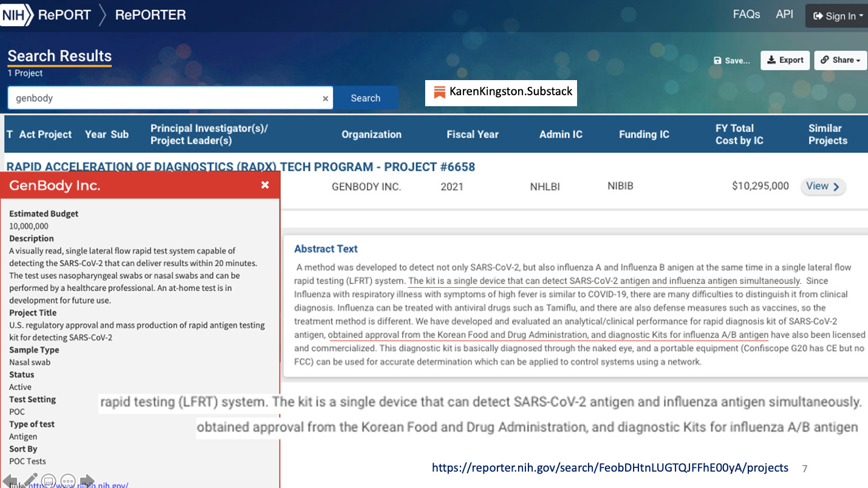Toggle the subtitles icon in slideshow controls

(x=49, y=481)
